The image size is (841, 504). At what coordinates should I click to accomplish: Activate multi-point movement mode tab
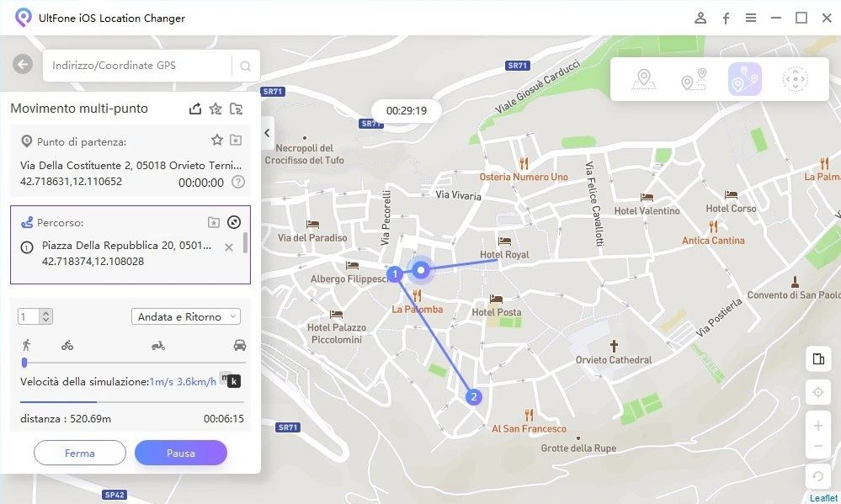(744, 80)
